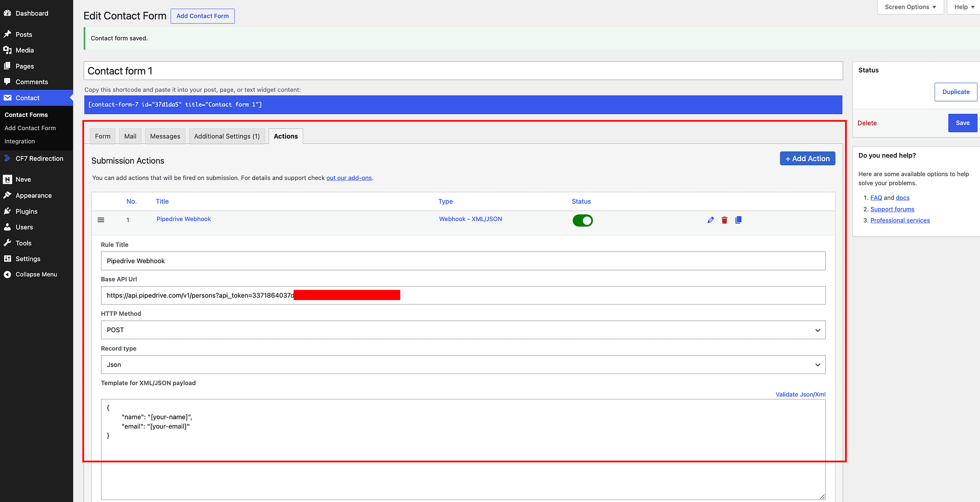Click the Pipedrive Webhook title link
This screenshot has width=980, height=502.
point(184,219)
